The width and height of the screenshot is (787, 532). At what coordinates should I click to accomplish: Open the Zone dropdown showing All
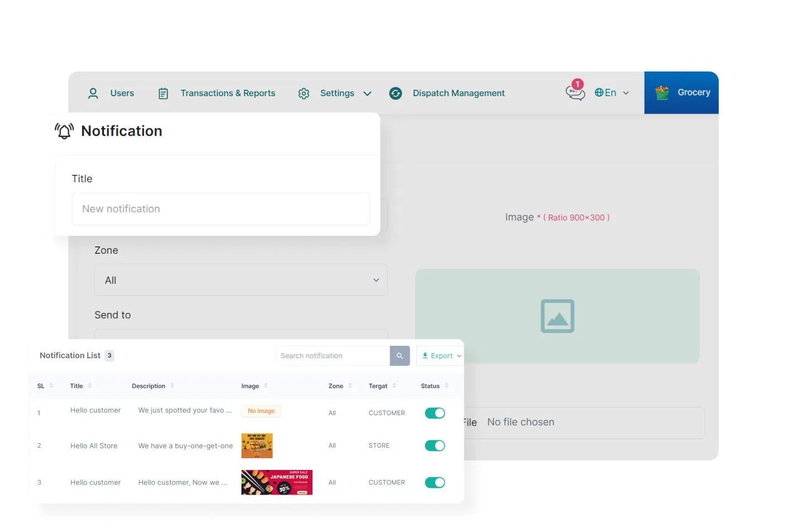[x=241, y=280]
